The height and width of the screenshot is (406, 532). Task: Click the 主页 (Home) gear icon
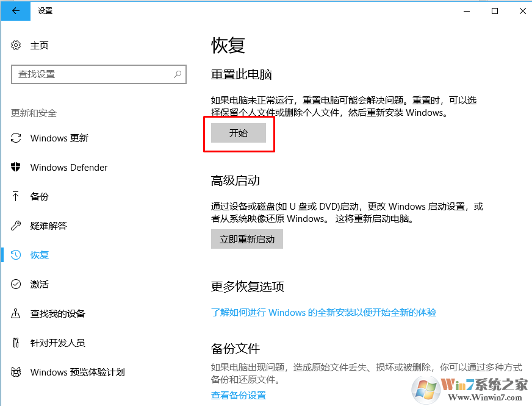[15, 45]
